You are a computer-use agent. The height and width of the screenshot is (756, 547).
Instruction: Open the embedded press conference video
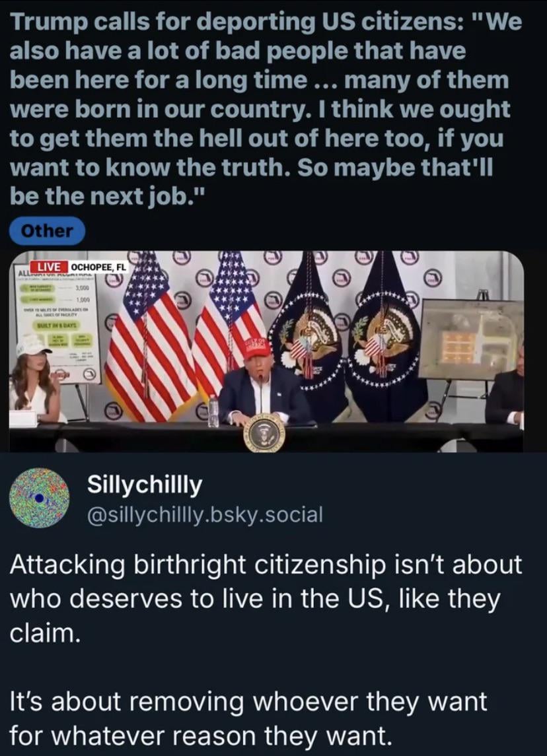pos(267,351)
